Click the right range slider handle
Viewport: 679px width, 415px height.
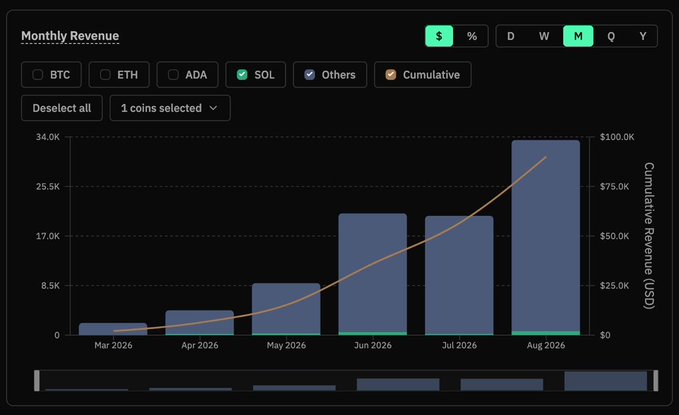click(656, 381)
